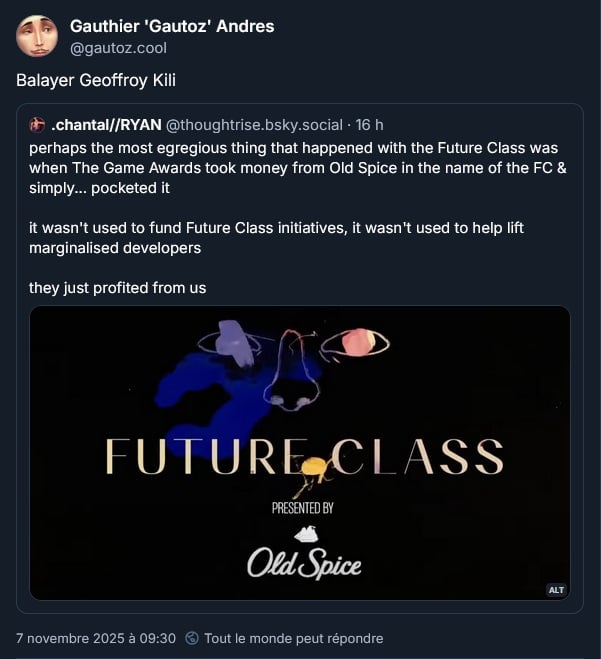This screenshot has width=601, height=659.
Task: Click the ringed pink planet illustration
Action: point(357,343)
